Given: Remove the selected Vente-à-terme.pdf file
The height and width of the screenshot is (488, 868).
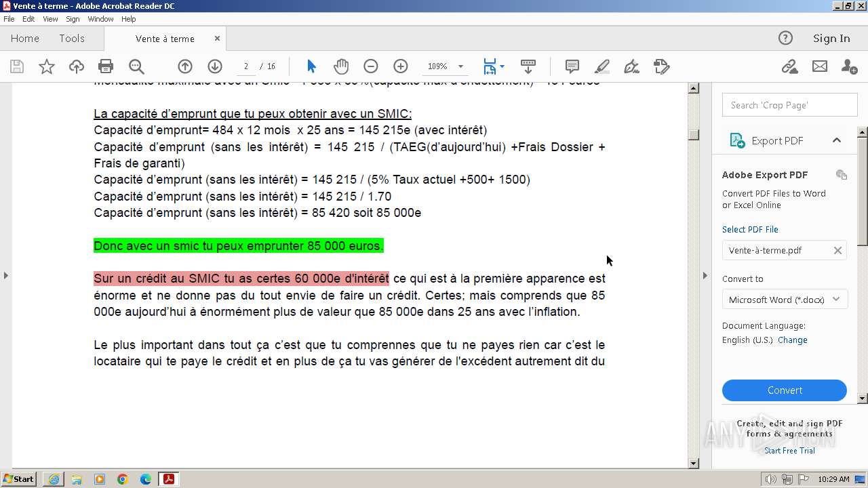Looking at the screenshot, I should click(837, 251).
